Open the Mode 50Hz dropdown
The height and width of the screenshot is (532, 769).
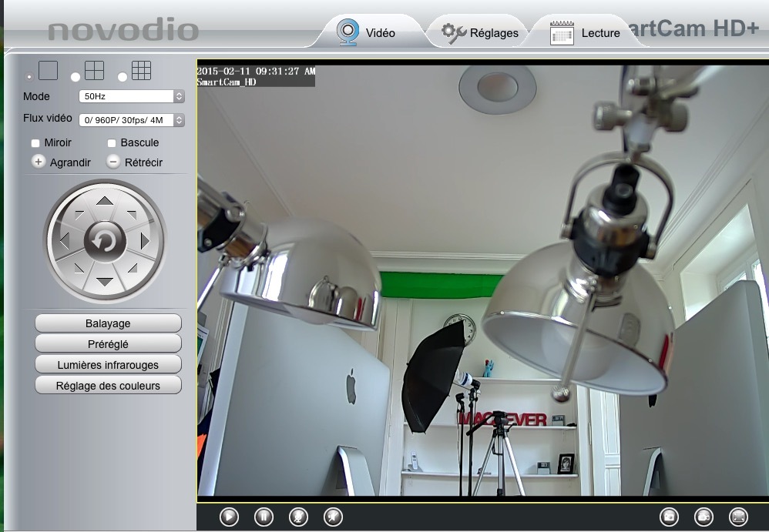click(x=132, y=96)
